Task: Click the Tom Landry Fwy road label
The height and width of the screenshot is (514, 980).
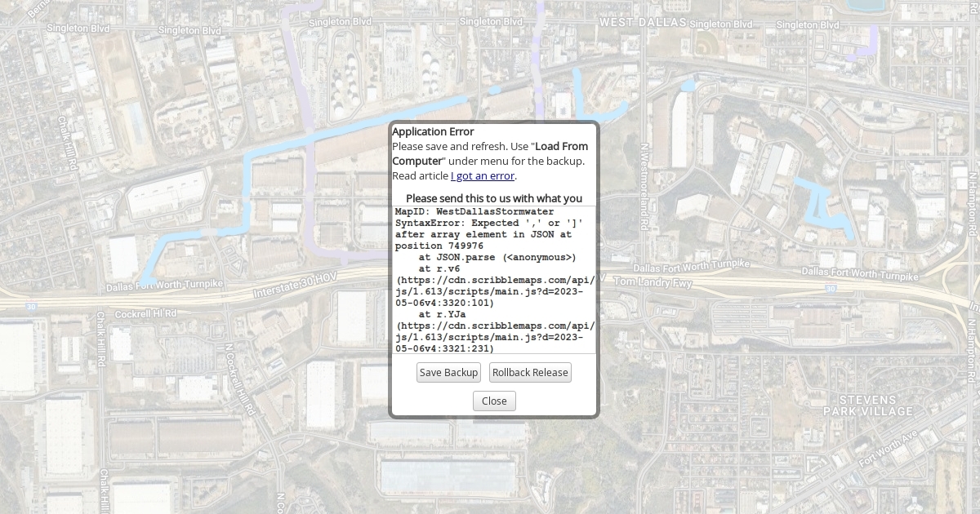Action: coord(653,282)
